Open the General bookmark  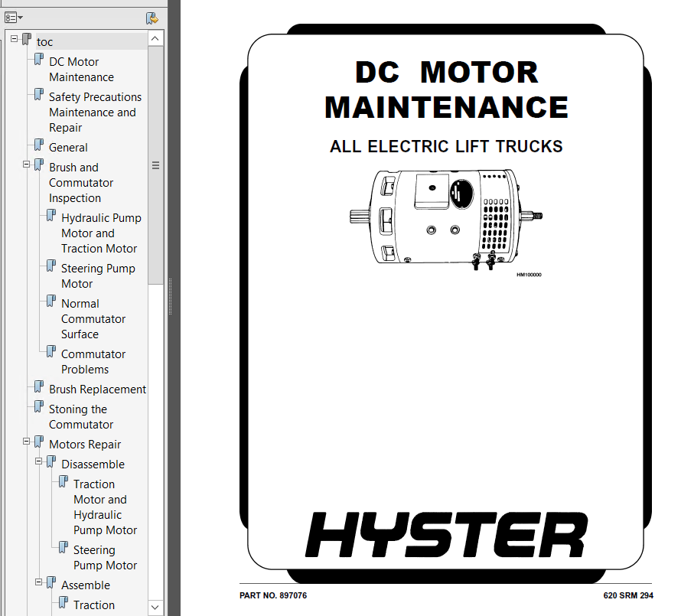point(68,148)
